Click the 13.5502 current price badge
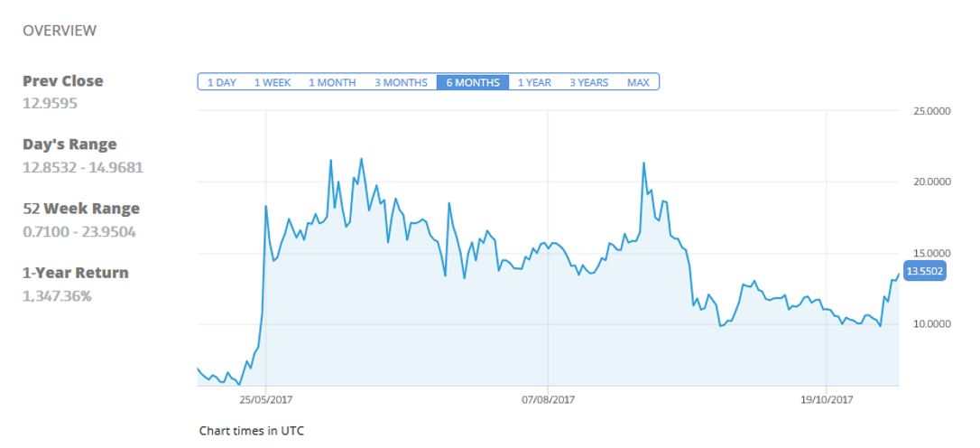 [x=924, y=270]
